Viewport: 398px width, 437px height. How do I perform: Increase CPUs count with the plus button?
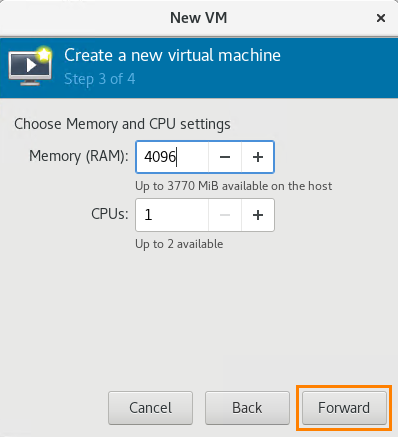258,215
